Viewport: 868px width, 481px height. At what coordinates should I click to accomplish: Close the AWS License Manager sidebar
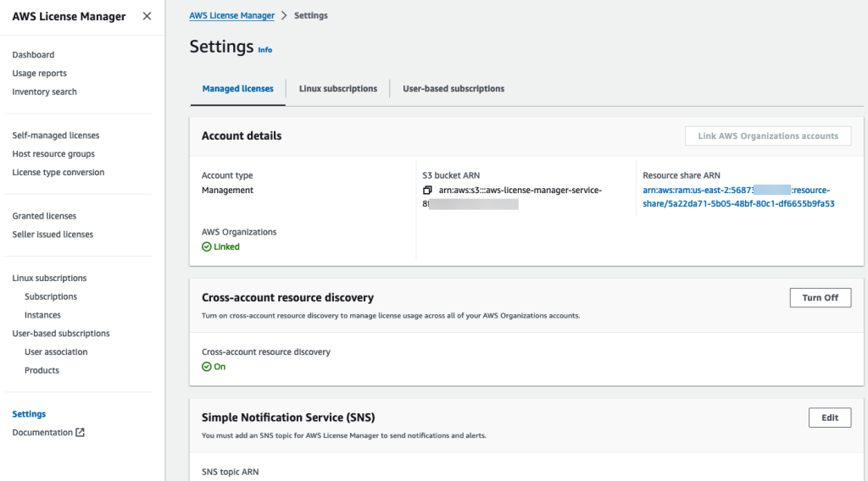147,16
